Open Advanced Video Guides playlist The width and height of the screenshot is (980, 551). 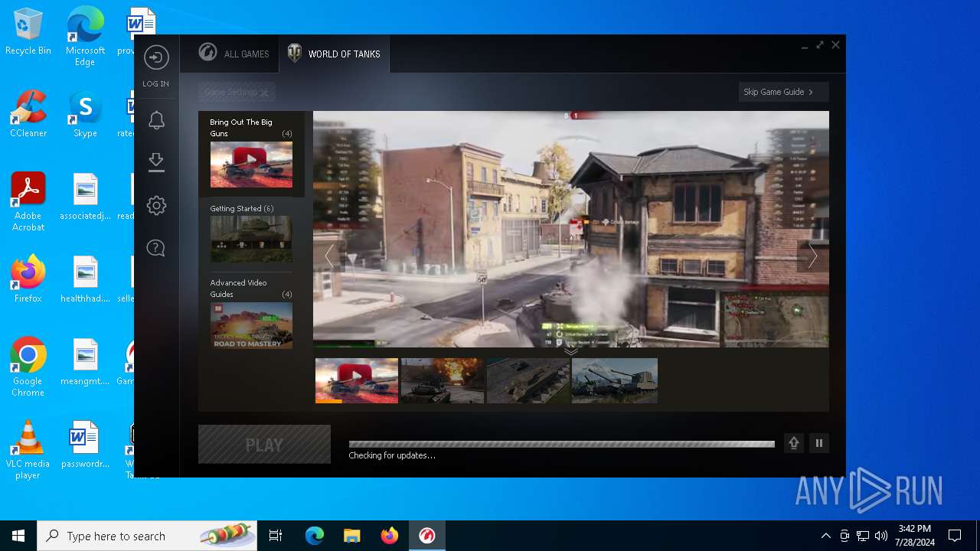(251, 313)
